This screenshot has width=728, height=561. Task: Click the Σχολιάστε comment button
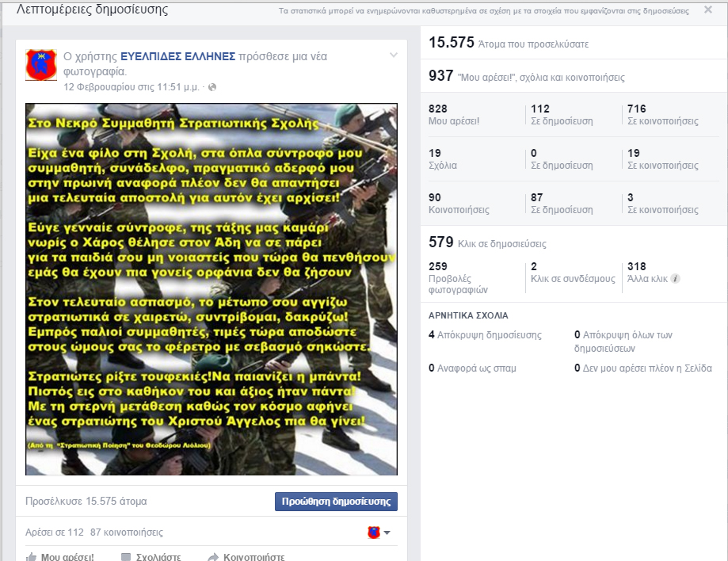tap(151, 556)
